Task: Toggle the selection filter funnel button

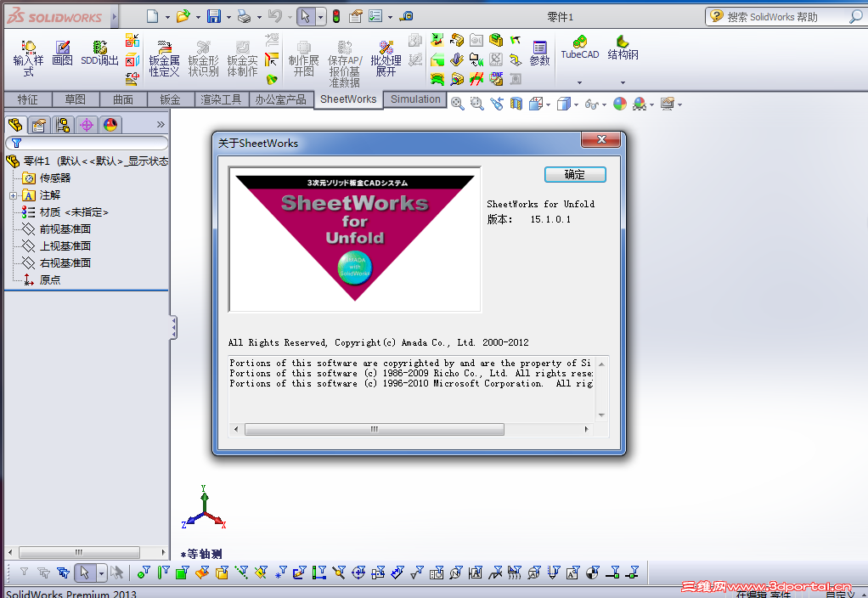Action: pos(24,572)
